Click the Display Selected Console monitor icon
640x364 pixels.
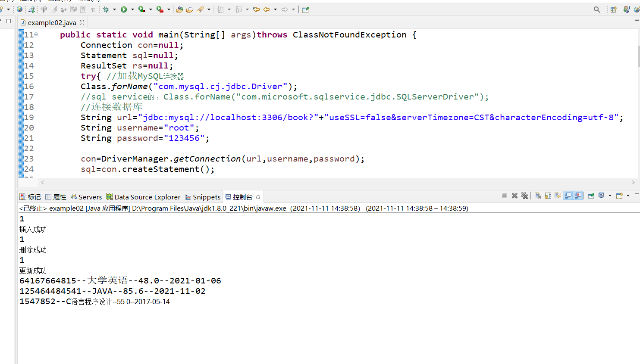pos(601,196)
